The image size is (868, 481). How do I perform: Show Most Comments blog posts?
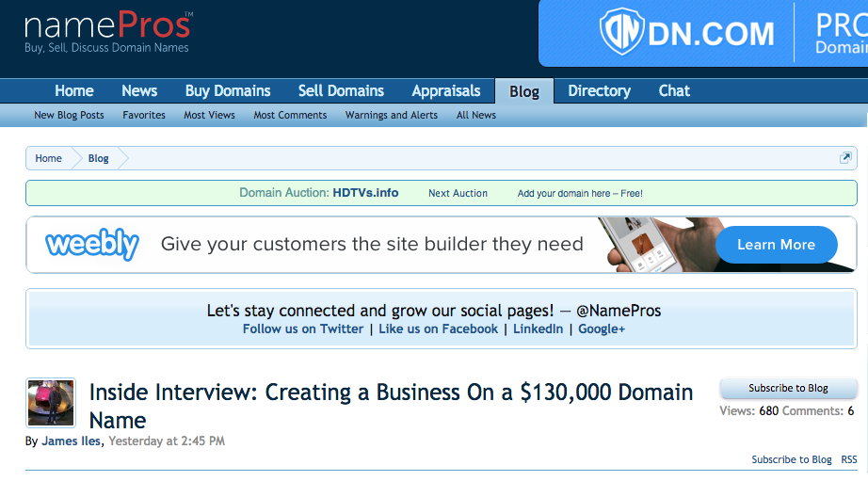[x=290, y=115]
